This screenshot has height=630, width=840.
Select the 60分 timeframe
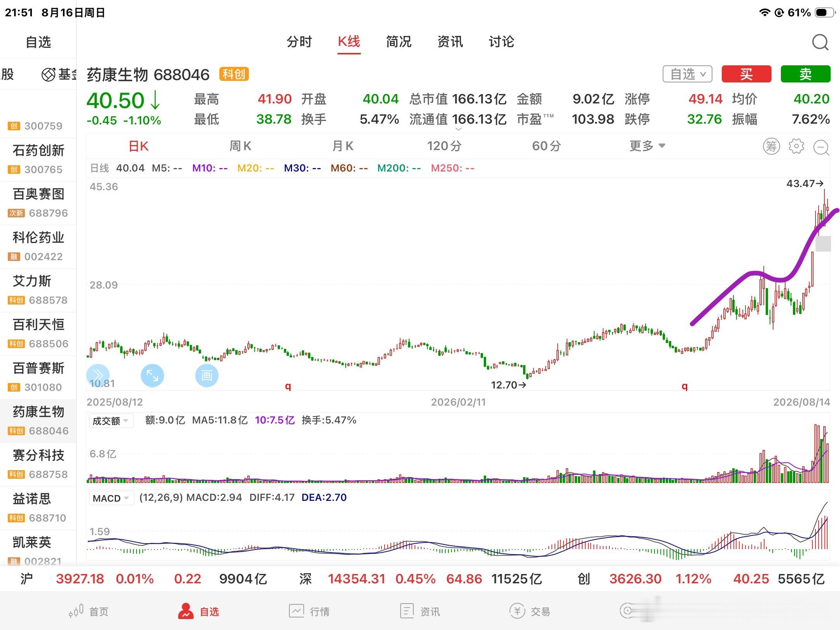pyautogui.click(x=546, y=146)
